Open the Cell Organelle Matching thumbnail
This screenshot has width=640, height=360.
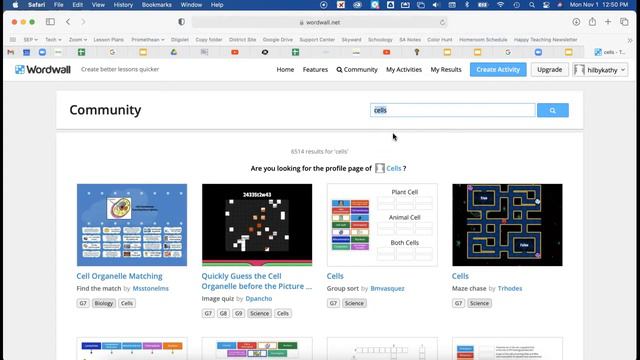point(132,225)
